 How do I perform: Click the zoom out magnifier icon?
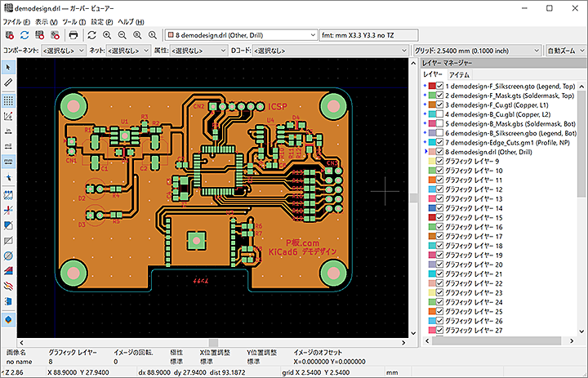(x=122, y=36)
